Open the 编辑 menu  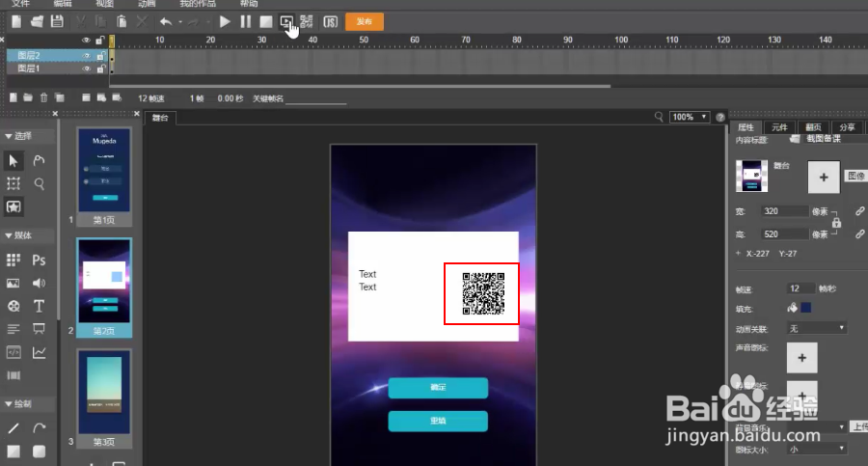(x=63, y=3)
